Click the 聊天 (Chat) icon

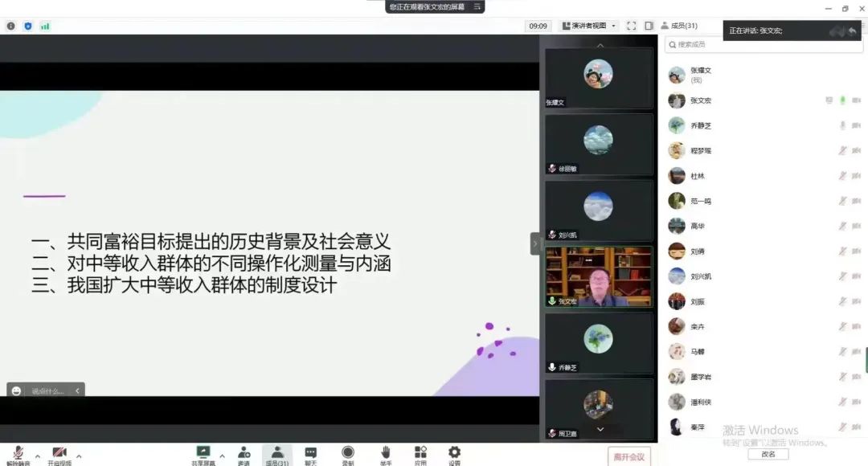311,454
